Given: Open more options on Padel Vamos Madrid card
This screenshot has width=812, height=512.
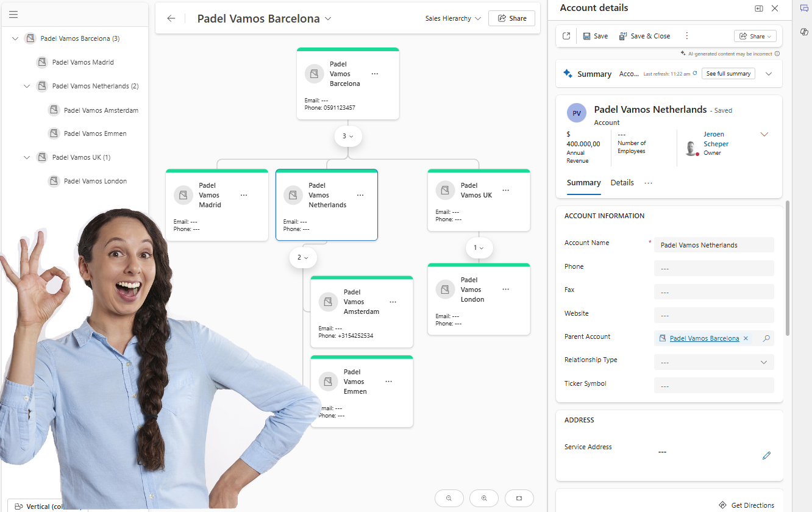Looking at the screenshot, I should (x=244, y=195).
